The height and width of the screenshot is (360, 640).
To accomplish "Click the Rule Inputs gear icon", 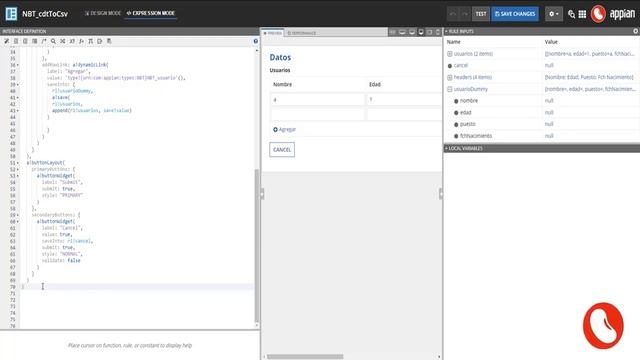I will pos(636,31).
